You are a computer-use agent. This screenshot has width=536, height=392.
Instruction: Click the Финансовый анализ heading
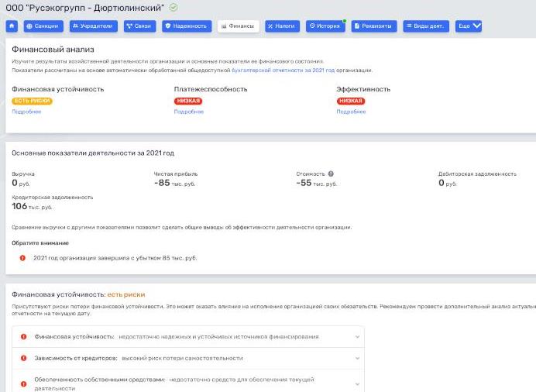pos(53,50)
